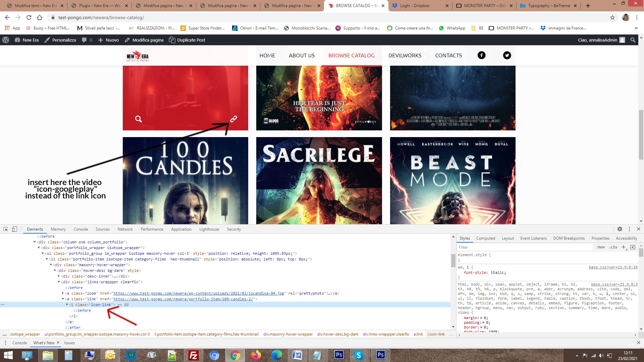The height and width of the screenshot is (362, 644).
Task: Collapse the a class link node
Action: tap(63, 299)
